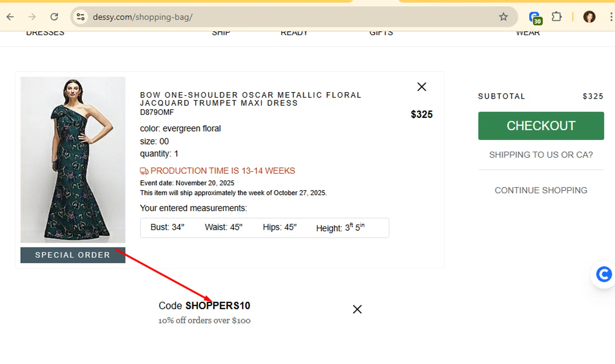Click the SUBTOTAL label
This screenshot has width=615, height=364.
coord(501,96)
